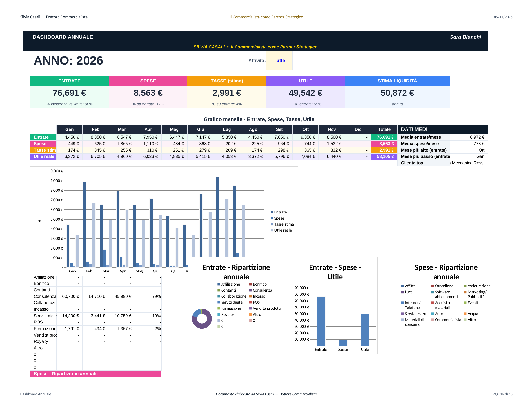The image size is (532, 411).
Task: Click the 'Grafico mensile - Entrate, Spese, Tasse, Utile' title
Action: click(x=259, y=119)
